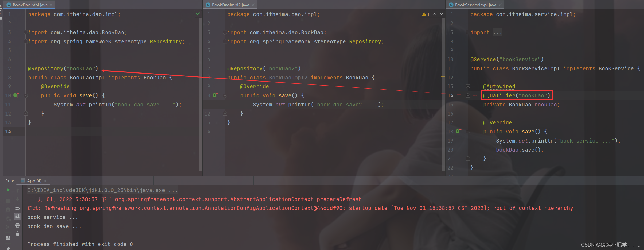
Task: Click the folded "..." import placeholder in BookServiceImpl.java
Action: 498,32
